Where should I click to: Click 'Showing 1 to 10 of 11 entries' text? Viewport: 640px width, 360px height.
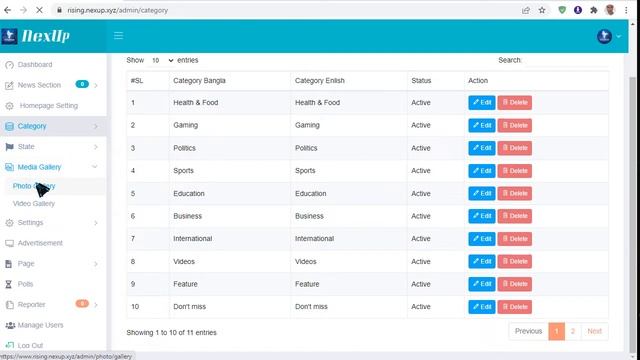tap(171, 333)
